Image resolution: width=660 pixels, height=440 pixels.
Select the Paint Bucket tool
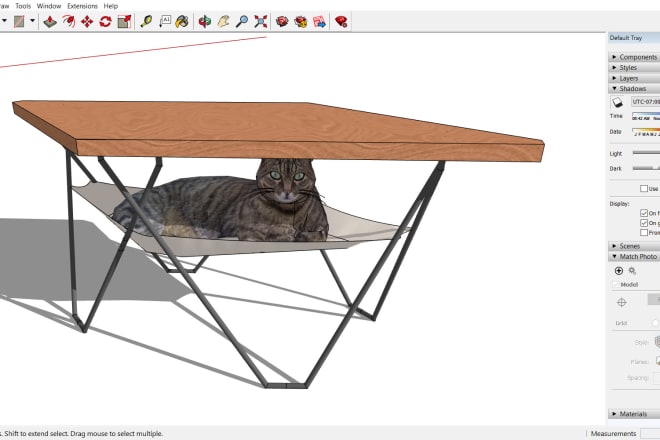(182, 21)
